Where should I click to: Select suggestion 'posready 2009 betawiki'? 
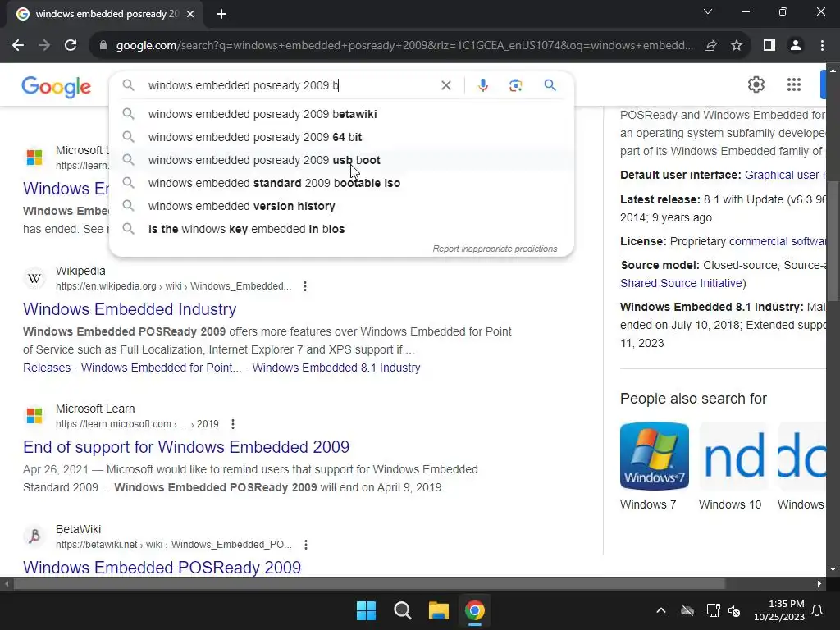click(x=341, y=114)
